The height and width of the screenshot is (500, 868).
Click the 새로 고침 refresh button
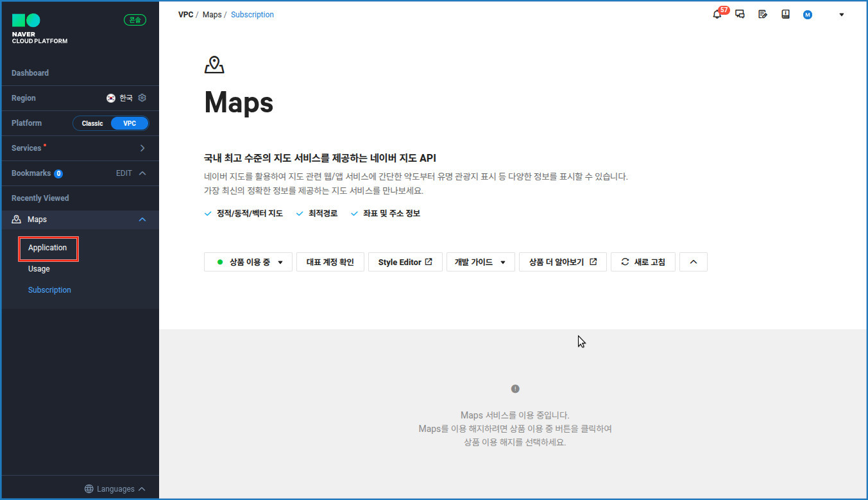(x=642, y=262)
